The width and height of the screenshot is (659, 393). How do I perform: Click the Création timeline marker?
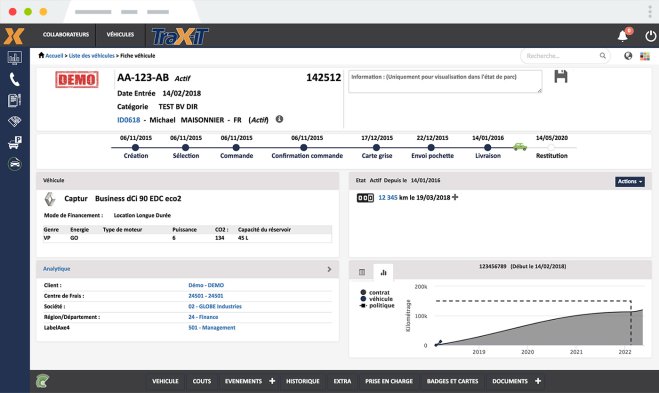(135, 148)
